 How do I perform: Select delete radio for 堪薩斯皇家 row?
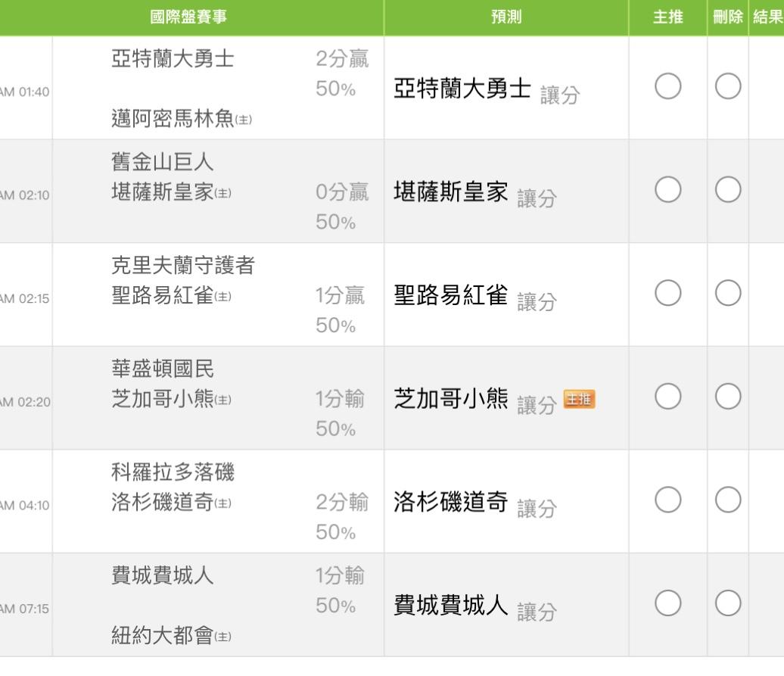click(727, 190)
